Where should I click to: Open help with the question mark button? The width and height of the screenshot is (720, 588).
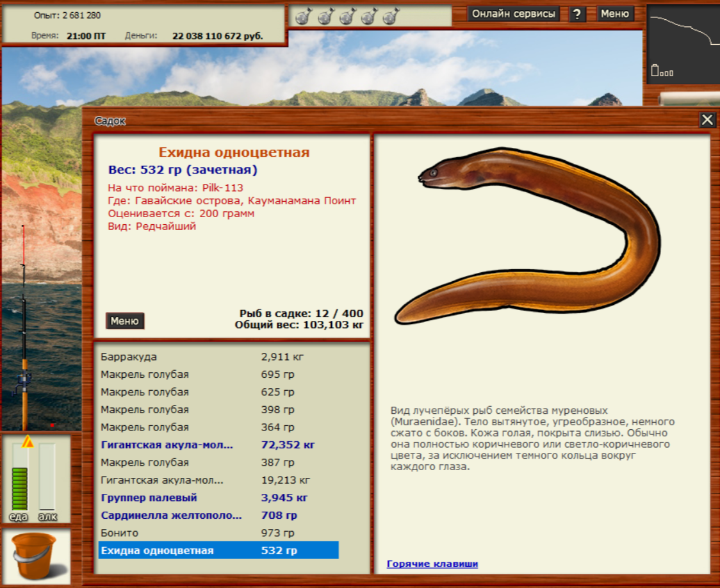pos(577,14)
